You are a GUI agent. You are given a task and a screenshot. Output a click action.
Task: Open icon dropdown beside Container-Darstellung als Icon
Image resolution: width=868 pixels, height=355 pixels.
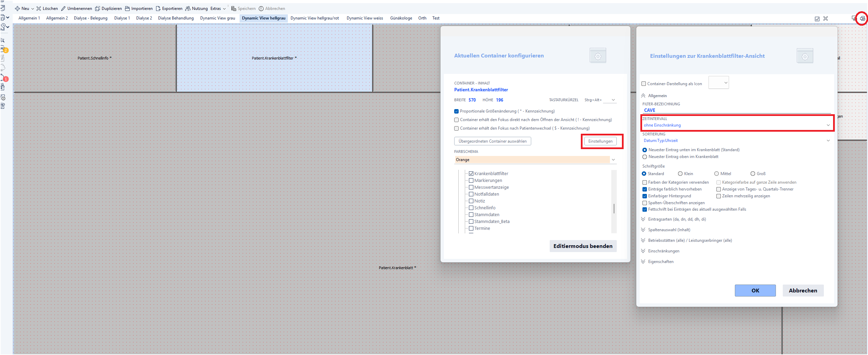tap(718, 83)
